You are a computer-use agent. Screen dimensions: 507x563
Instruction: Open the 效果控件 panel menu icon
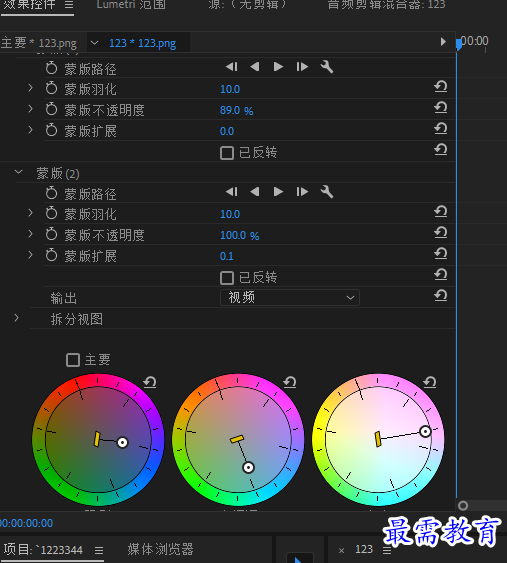[x=69, y=5]
